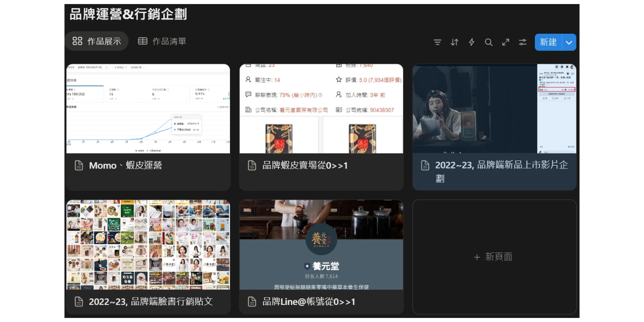This screenshot has width=644, height=322.
Task: Open the sort options icon
Action: (x=454, y=42)
